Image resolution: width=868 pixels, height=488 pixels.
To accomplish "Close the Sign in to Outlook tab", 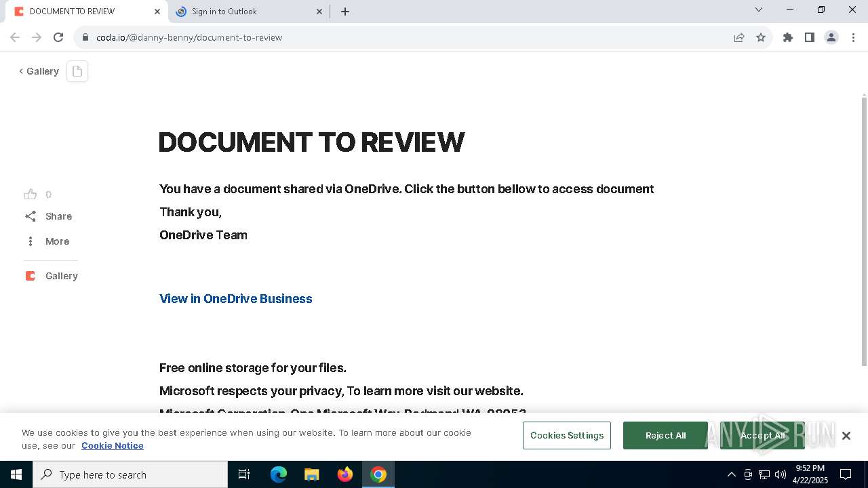I will click(320, 12).
